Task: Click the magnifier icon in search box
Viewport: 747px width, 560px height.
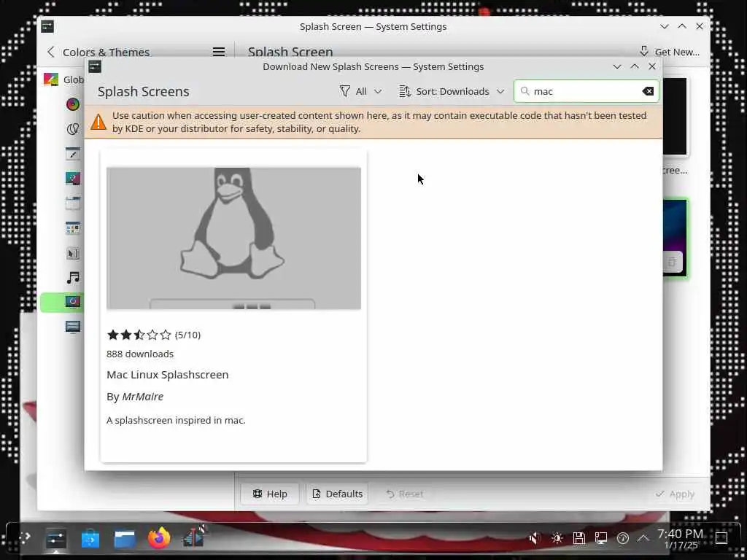Action: coord(525,91)
